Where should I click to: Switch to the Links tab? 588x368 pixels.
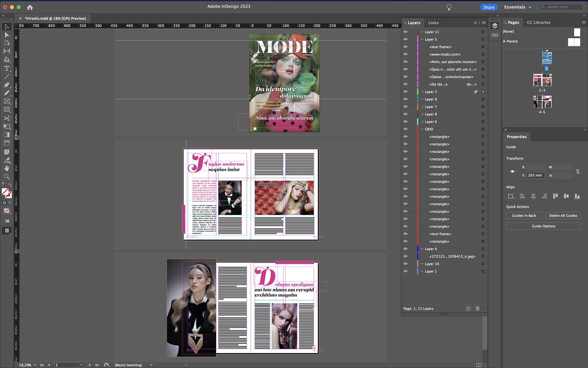coord(433,23)
